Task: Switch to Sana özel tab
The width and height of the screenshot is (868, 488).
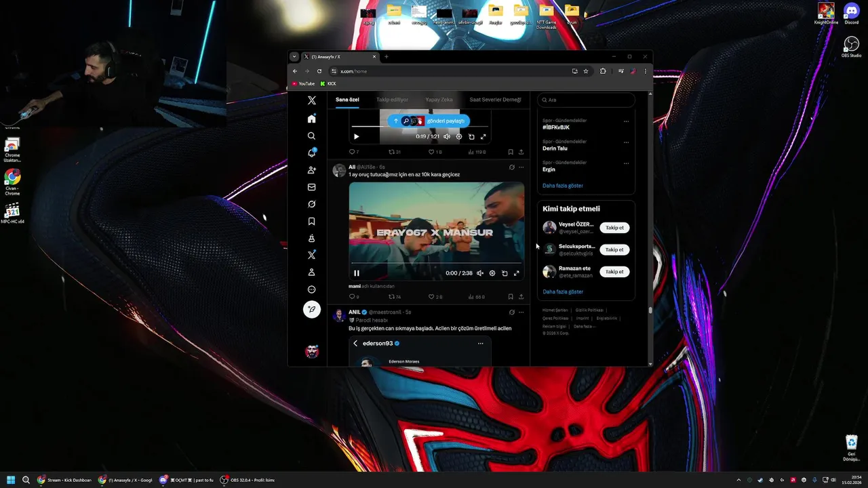Action: click(347, 100)
